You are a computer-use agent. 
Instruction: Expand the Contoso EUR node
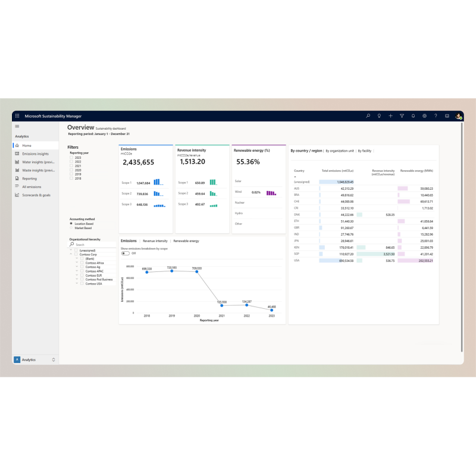(77, 275)
